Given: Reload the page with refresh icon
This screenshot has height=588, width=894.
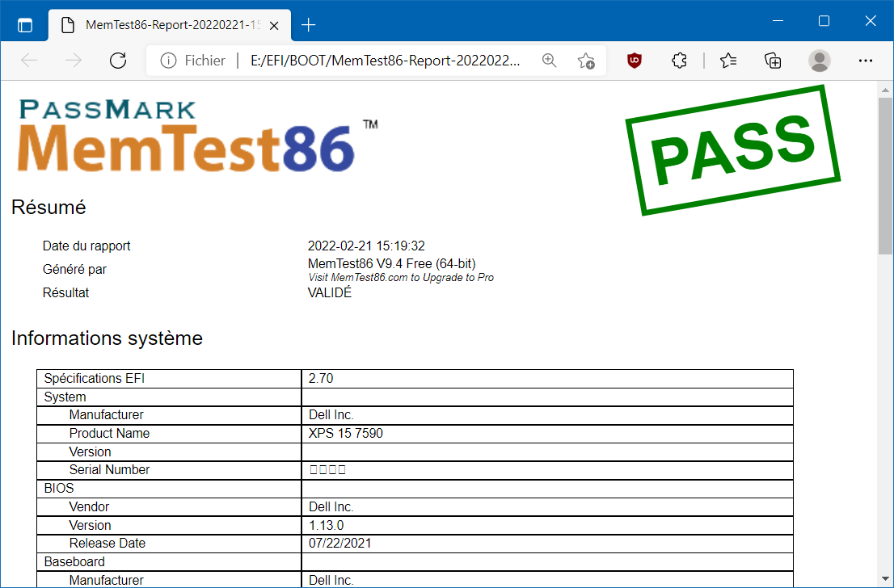Looking at the screenshot, I should [118, 61].
